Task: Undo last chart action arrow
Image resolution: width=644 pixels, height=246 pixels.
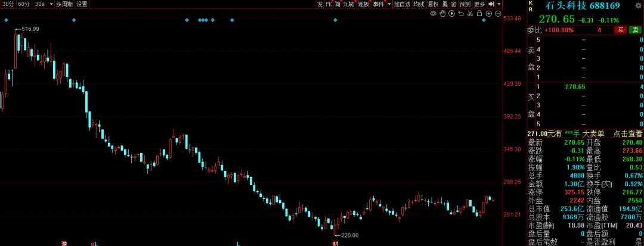Action: pos(461,14)
